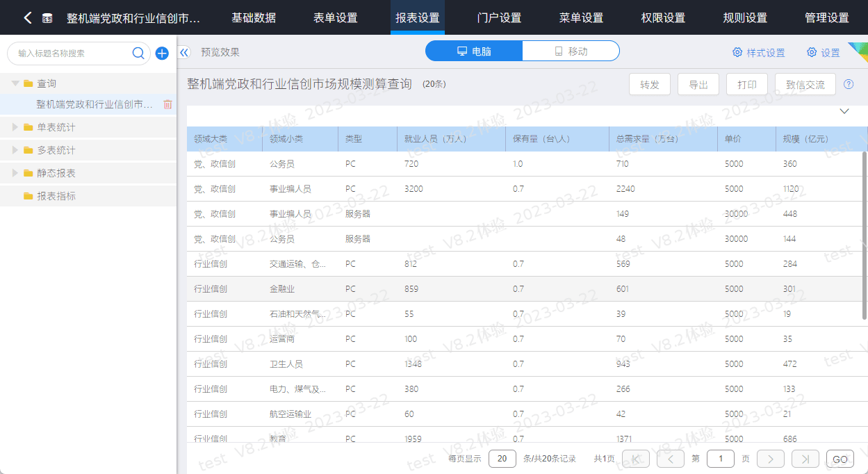Collapse the sidebar with double-chevron icon
This screenshot has height=474, width=868.
[x=184, y=52]
